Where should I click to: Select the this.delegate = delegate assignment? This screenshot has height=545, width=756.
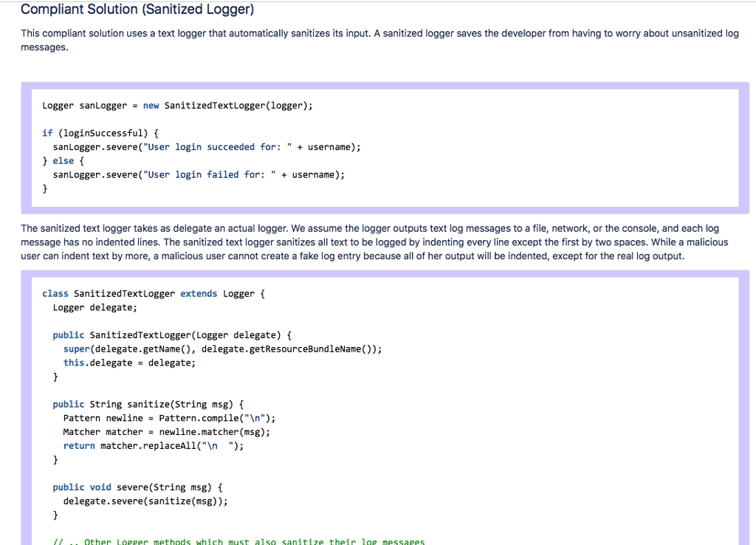pos(129,363)
